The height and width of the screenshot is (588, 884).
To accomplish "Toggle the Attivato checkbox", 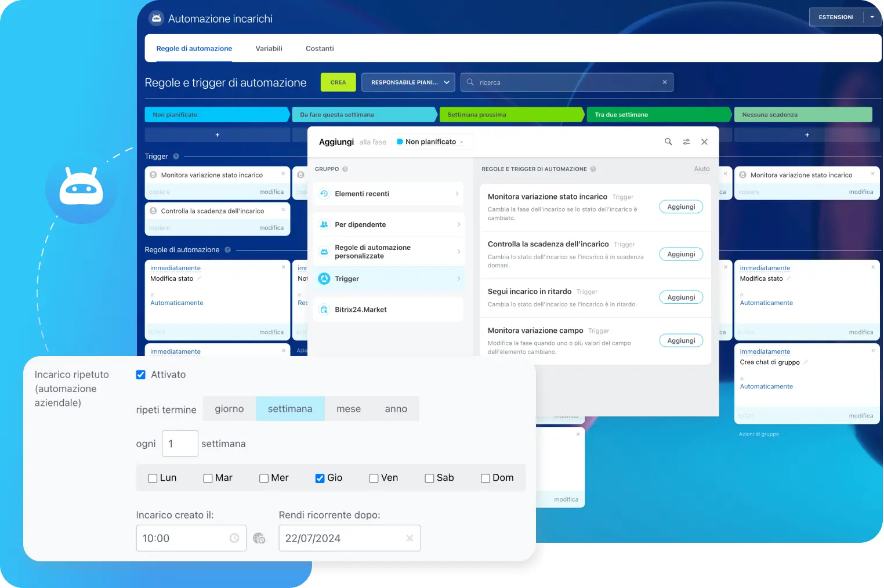I will coord(141,375).
